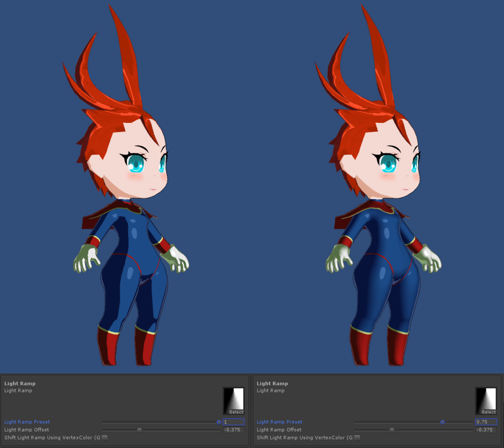The width and height of the screenshot is (504, 448).
Task: Click Select on right Light Ramp texture
Action: tap(489, 412)
